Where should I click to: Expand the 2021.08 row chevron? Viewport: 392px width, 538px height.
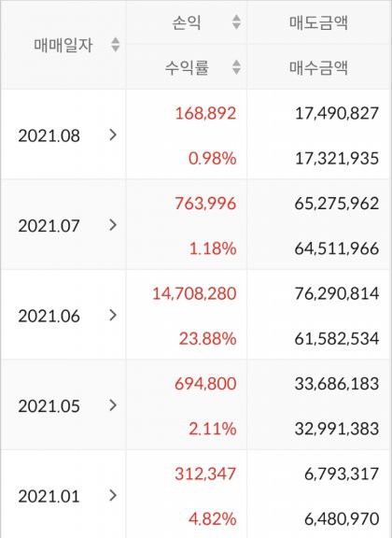pos(113,135)
